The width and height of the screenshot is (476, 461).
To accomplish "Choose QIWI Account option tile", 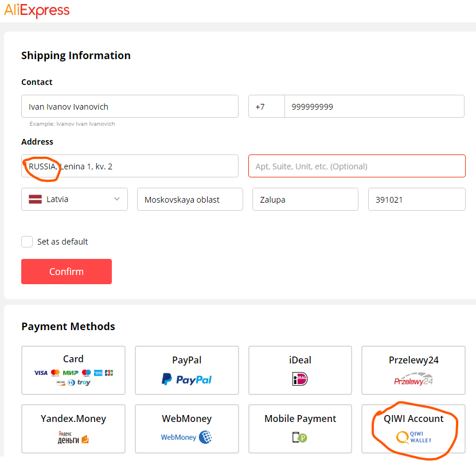I will point(413,429).
